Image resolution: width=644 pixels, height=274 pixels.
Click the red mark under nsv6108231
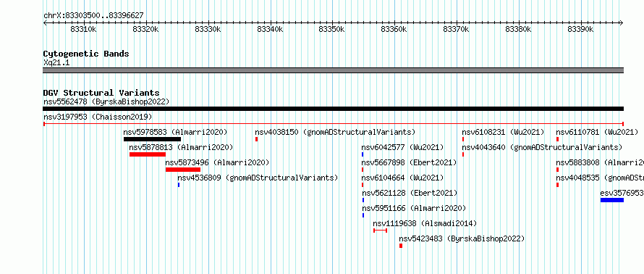coord(463,139)
